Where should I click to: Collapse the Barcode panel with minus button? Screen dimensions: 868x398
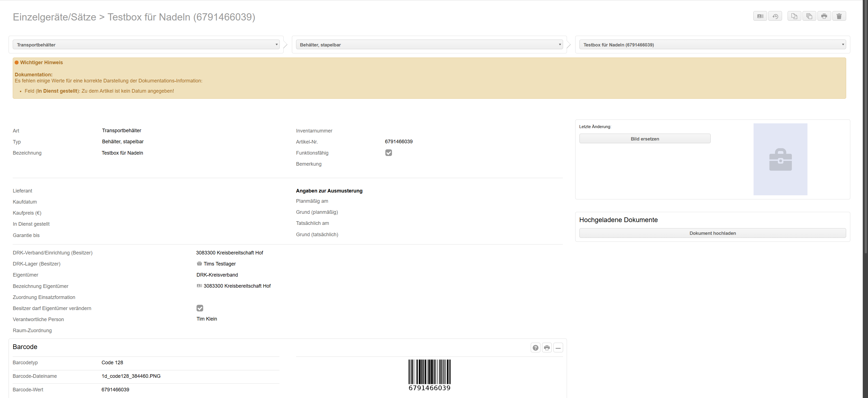(558, 347)
